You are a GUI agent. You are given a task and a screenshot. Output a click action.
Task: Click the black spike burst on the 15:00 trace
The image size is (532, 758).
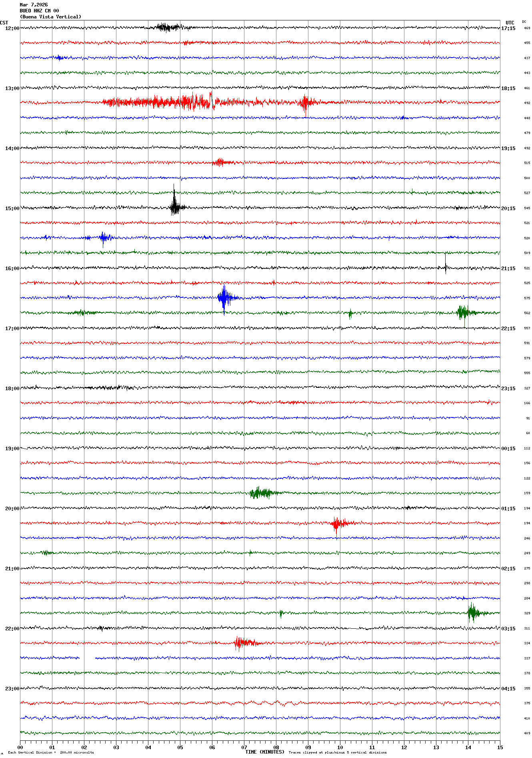tap(174, 207)
